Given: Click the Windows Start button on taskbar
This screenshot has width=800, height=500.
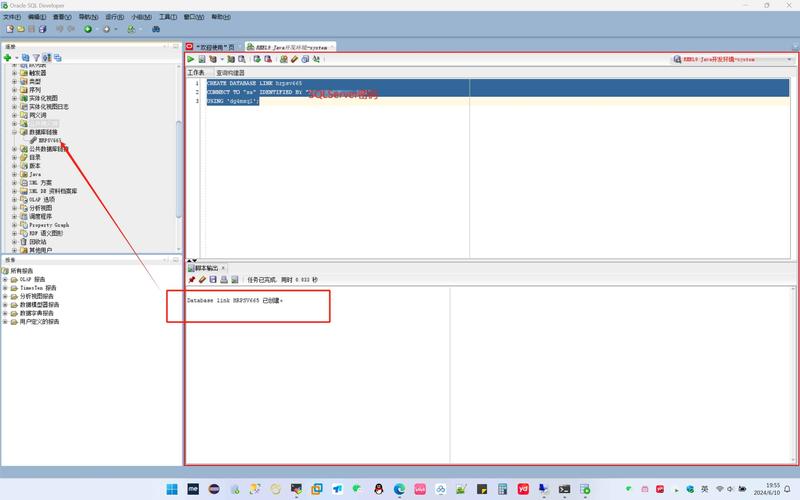Looking at the screenshot, I should 170,489.
